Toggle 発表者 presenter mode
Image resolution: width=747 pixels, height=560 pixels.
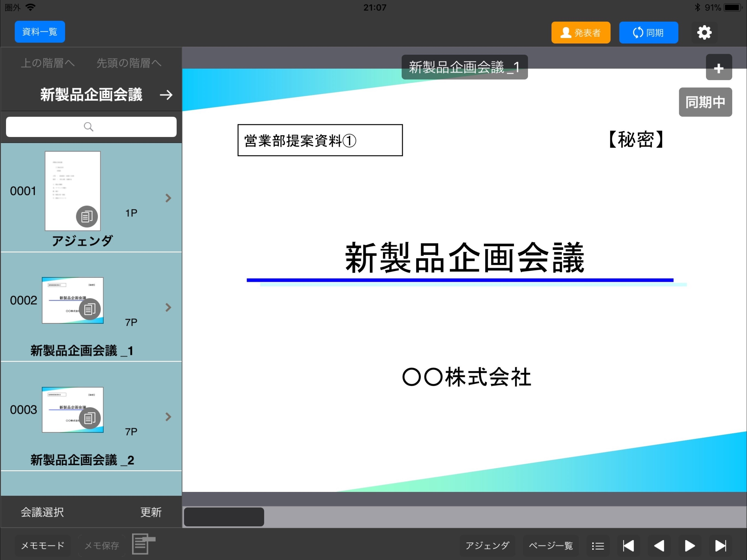pos(580,33)
